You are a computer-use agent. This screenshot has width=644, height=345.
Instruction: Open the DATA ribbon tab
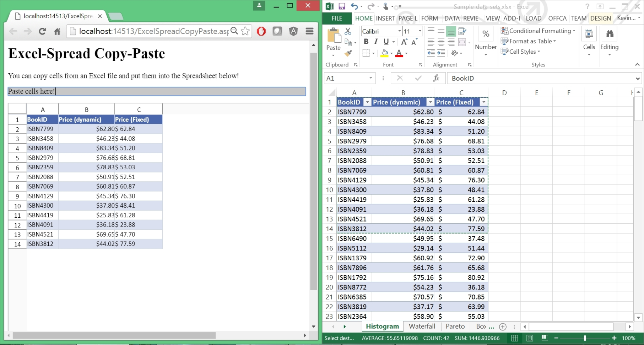(x=452, y=18)
